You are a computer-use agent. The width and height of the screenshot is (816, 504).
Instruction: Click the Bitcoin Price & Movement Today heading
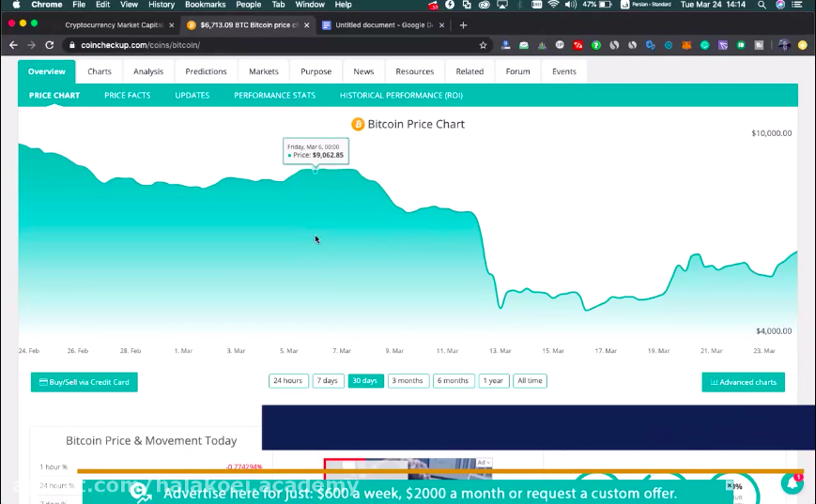click(x=151, y=440)
